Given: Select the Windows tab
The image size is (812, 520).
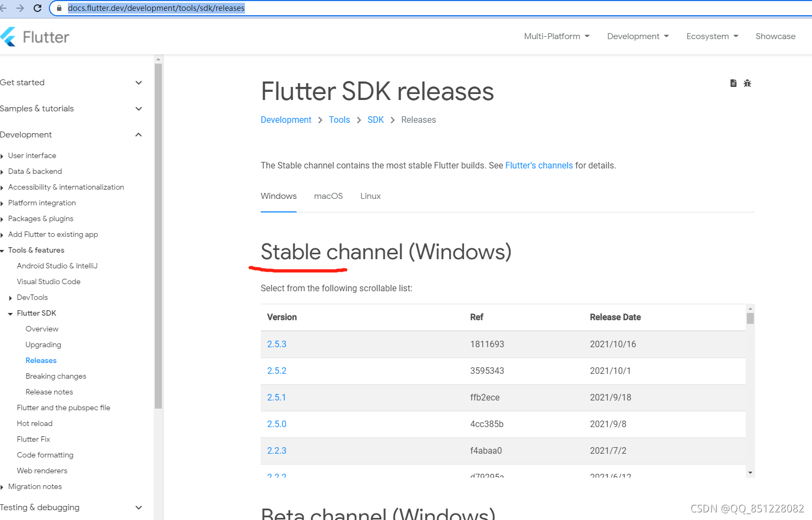Looking at the screenshot, I should click(279, 196).
